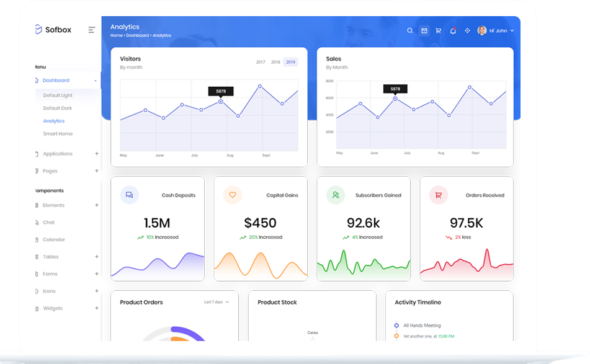Click Home in the breadcrumb
The image size is (590, 364).
116,36
